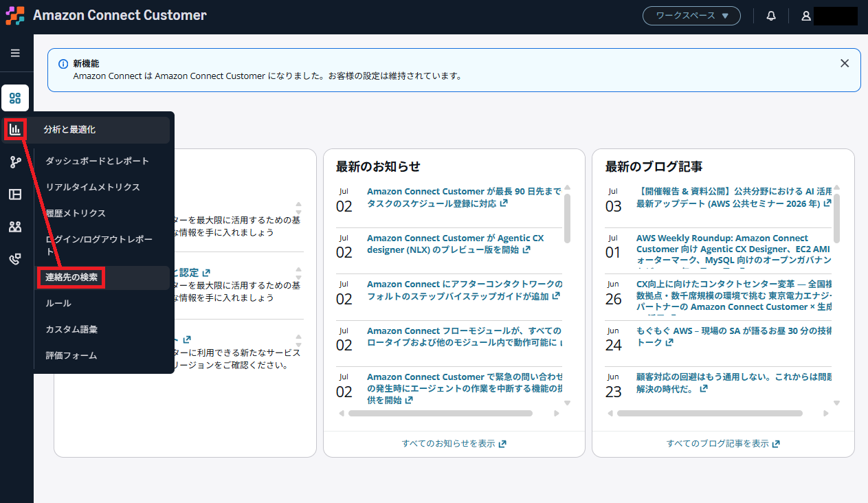
Task: Open カスタム語彙 menu item
Action: 71,329
